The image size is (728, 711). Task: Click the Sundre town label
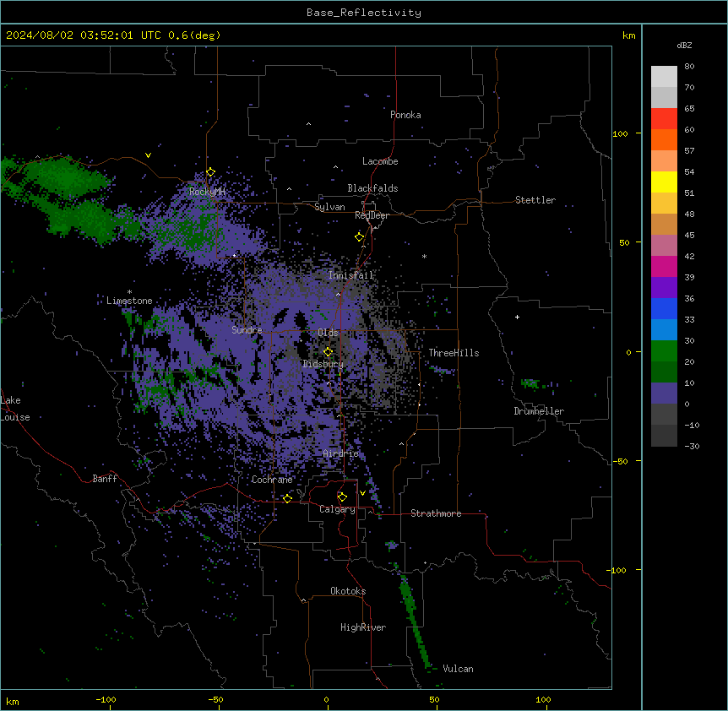[x=247, y=330]
